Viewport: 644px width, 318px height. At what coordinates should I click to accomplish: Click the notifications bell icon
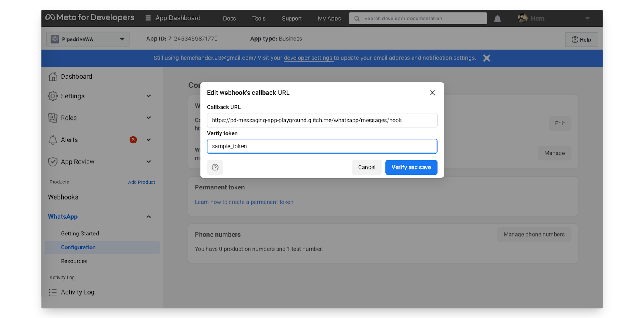(497, 19)
